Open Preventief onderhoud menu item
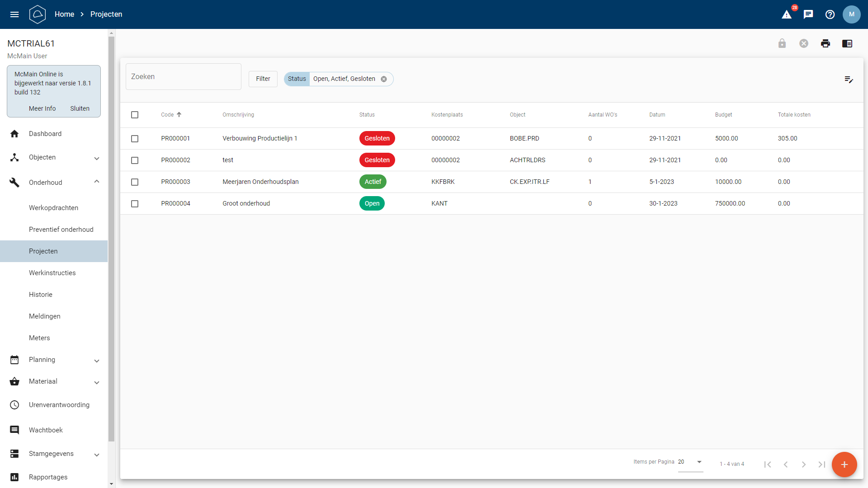 (61, 230)
